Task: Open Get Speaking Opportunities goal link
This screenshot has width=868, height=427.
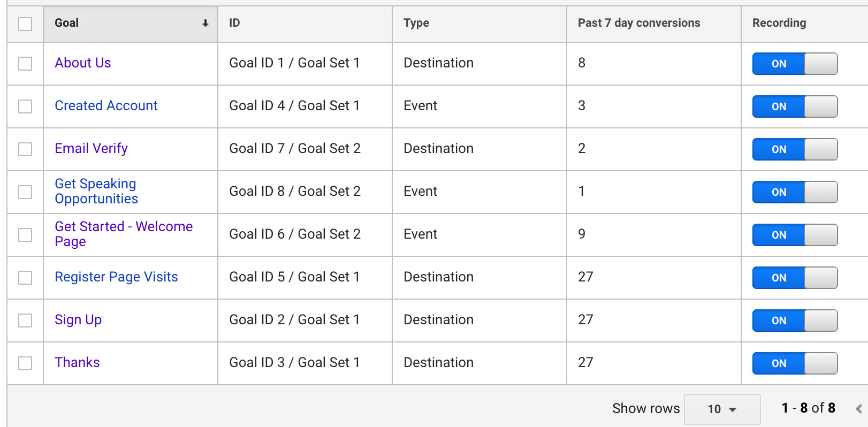Action: (96, 191)
